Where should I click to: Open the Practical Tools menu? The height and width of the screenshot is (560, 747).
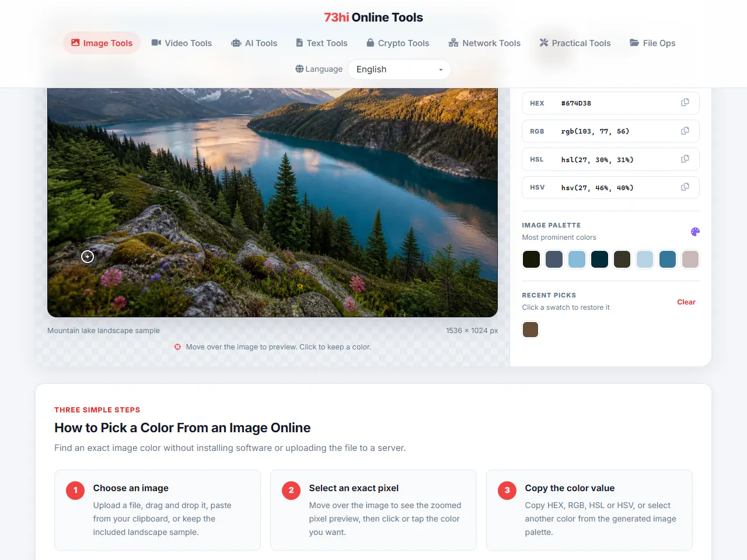[575, 43]
